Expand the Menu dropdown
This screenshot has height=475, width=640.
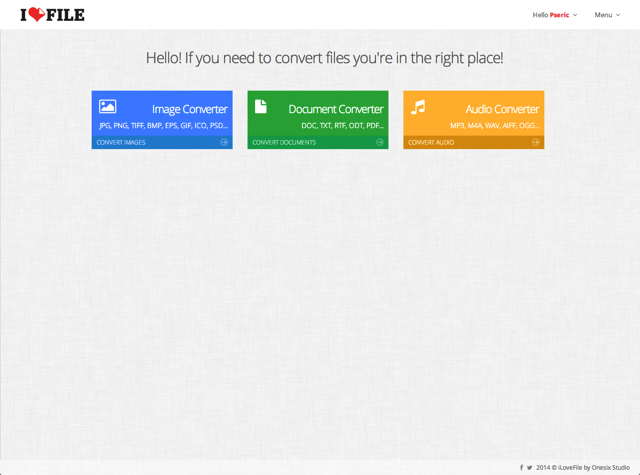pyautogui.click(x=607, y=15)
